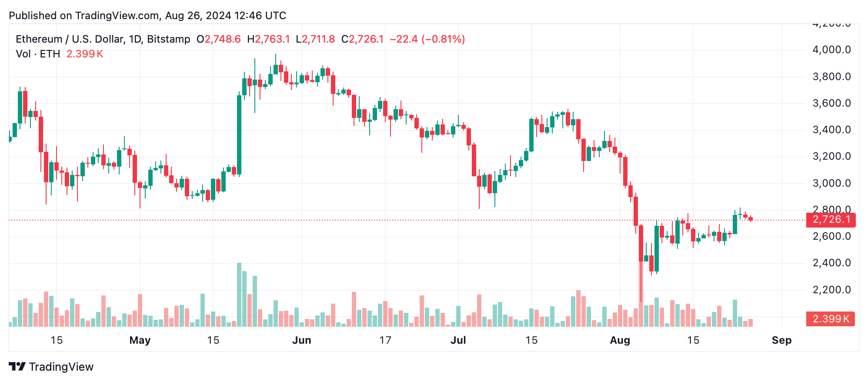The width and height of the screenshot is (868, 382).
Task: Select the Ethereum / U.S. Dollar symbol title
Action: point(103,39)
